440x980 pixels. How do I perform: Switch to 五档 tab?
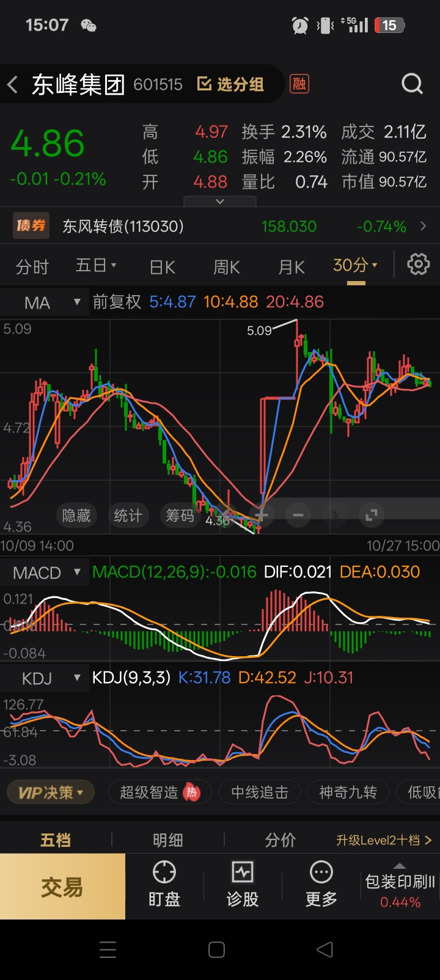click(56, 840)
